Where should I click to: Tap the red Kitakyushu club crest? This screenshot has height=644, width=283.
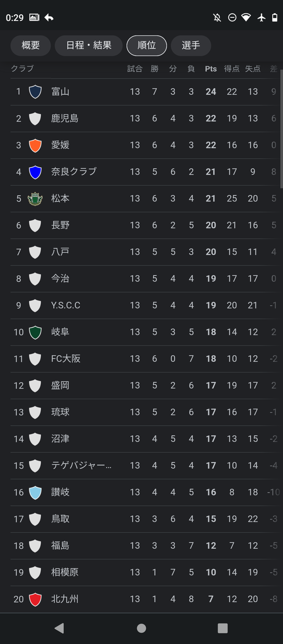(35, 599)
